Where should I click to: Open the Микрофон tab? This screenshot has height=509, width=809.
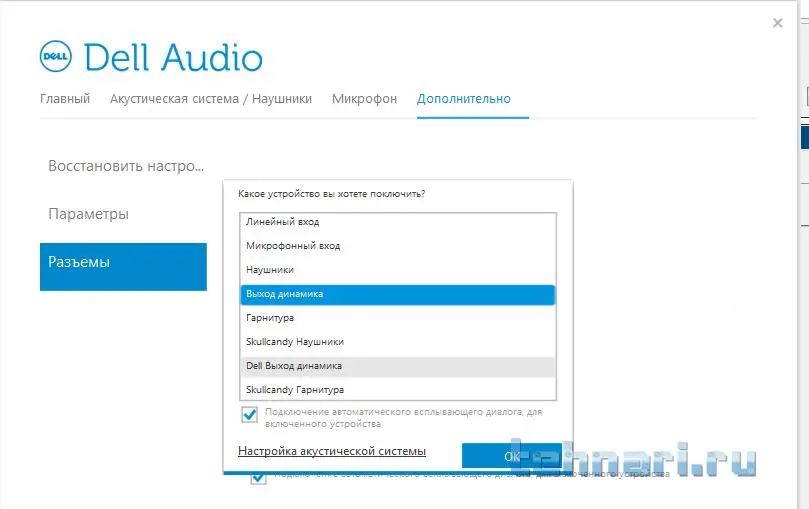(x=364, y=98)
